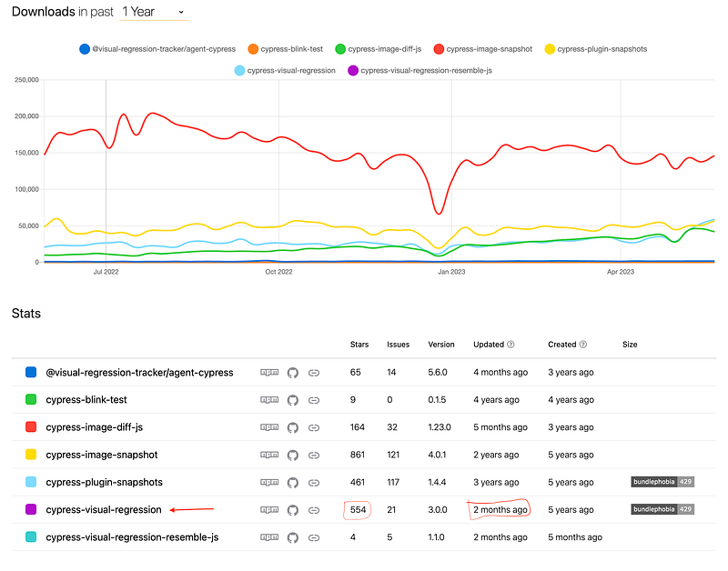Click npm icon in cypress-image-snapshot row
Image resolution: width=728 pixels, height=571 pixels.
point(269,455)
